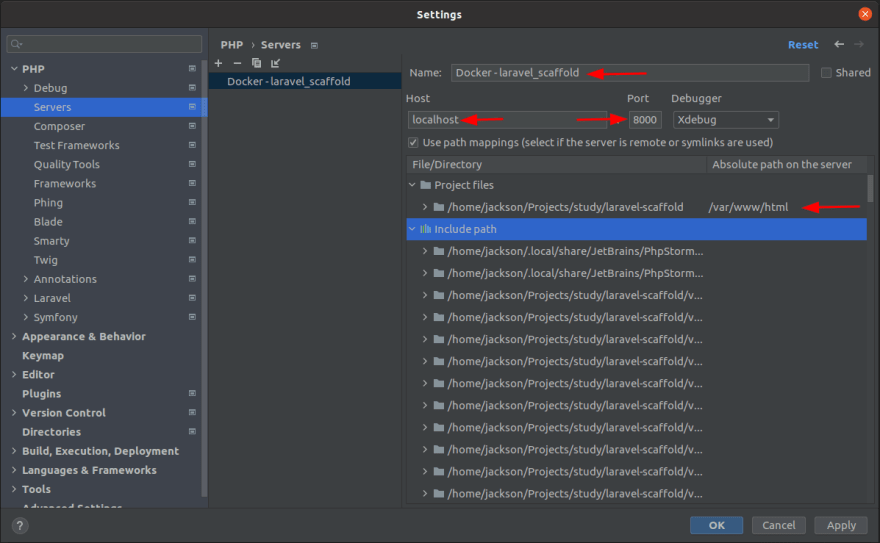Click the Host input field
The image size is (880, 543).
tap(507, 119)
